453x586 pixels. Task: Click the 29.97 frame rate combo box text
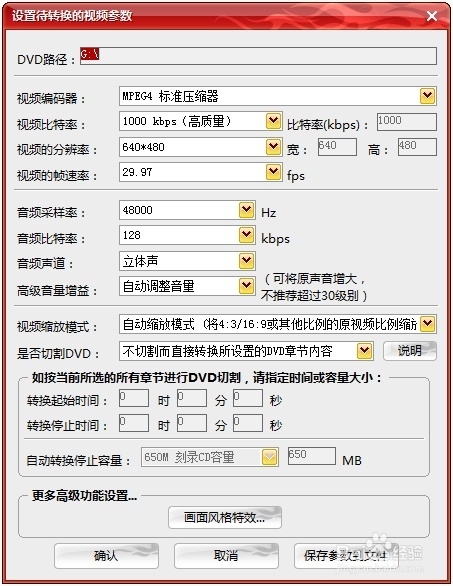[137, 172]
